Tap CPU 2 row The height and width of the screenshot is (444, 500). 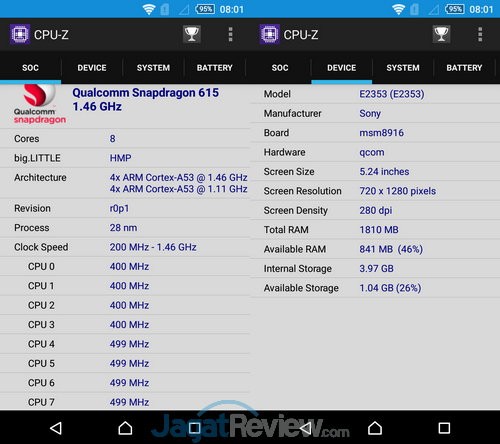point(125,305)
